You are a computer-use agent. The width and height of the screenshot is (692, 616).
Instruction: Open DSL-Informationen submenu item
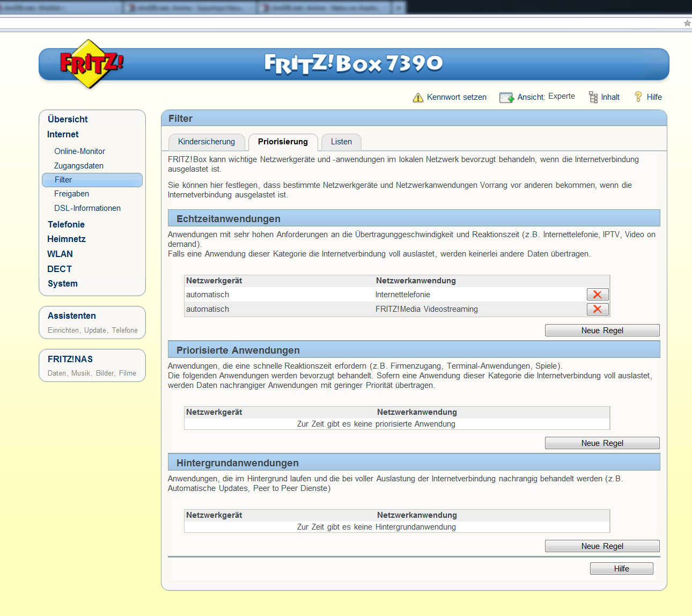click(87, 208)
